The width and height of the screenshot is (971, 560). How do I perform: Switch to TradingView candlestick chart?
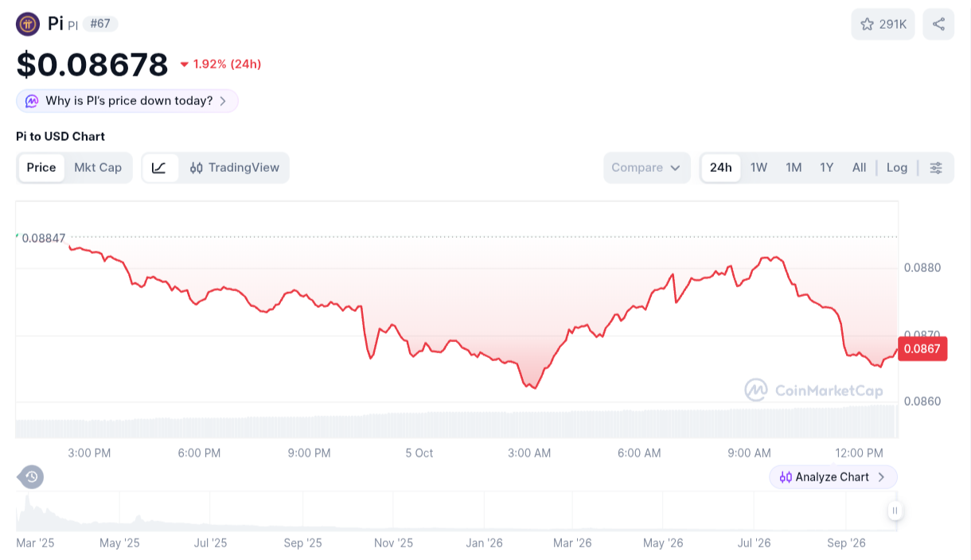coord(234,168)
